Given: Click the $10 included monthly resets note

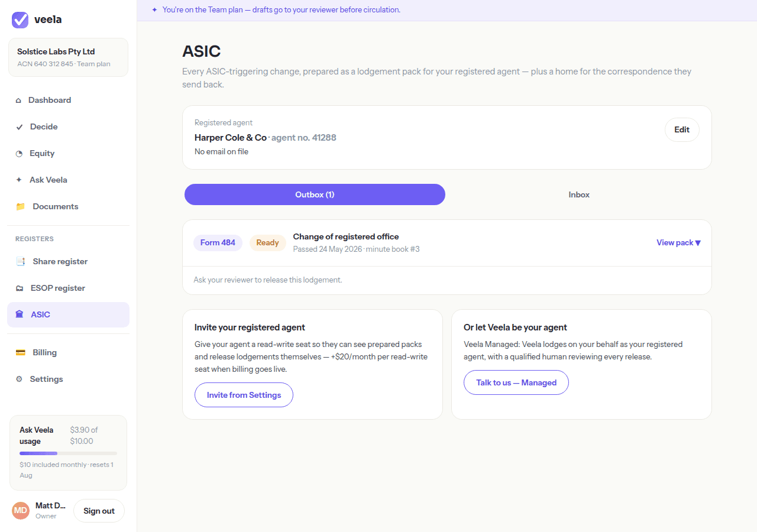Looking at the screenshot, I should click(66, 470).
